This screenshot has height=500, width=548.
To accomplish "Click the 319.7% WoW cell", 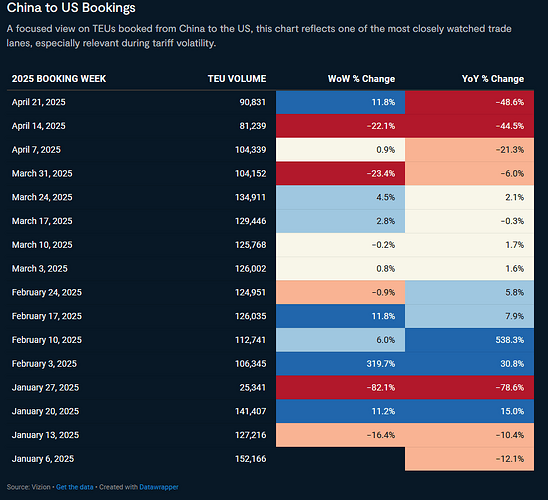I will click(340, 364).
